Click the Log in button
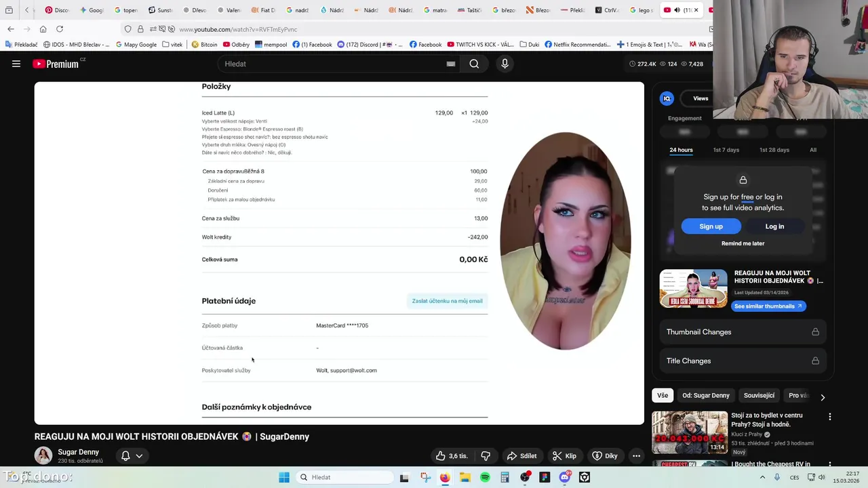Viewport: 868px width, 488px height. 774,226
